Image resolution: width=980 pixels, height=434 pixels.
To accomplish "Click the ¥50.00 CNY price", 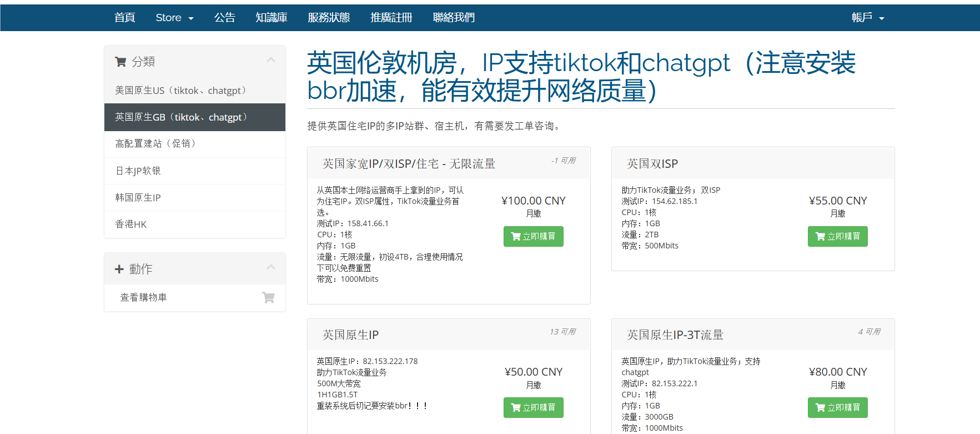I will pyautogui.click(x=533, y=372).
